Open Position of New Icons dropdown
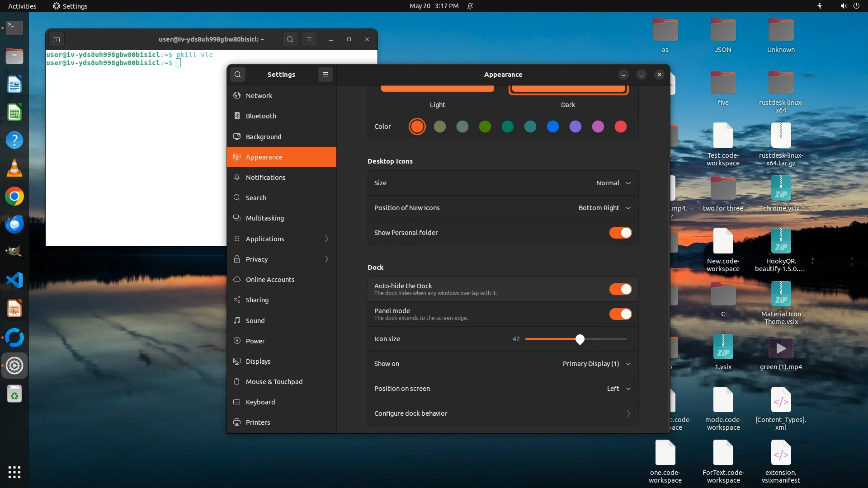 (604, 208)
